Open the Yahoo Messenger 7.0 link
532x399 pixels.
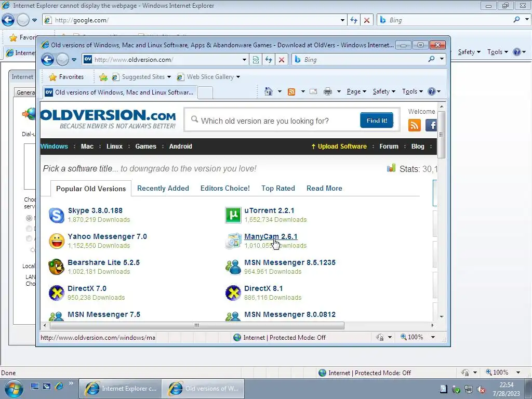tap(107, 236)
